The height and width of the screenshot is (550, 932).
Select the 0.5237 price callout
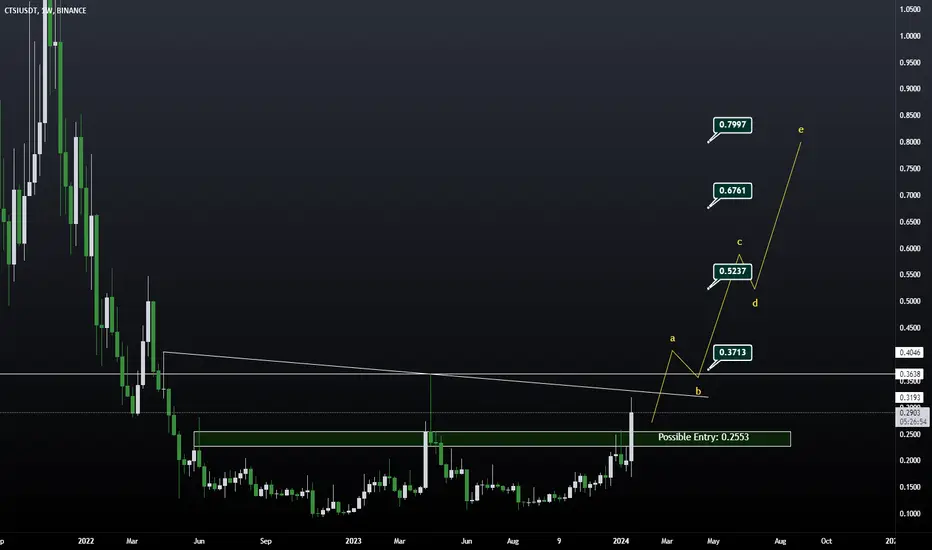[x=732, y=271]
